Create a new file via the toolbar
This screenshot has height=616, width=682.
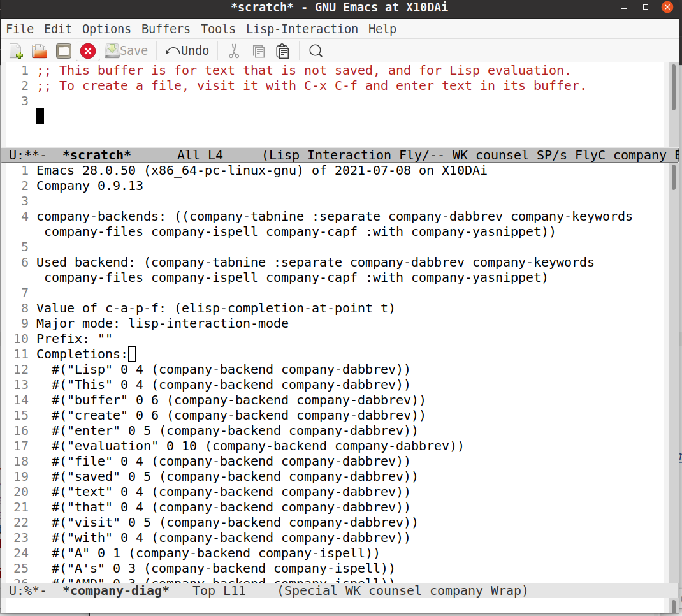[x=15, y=51]
